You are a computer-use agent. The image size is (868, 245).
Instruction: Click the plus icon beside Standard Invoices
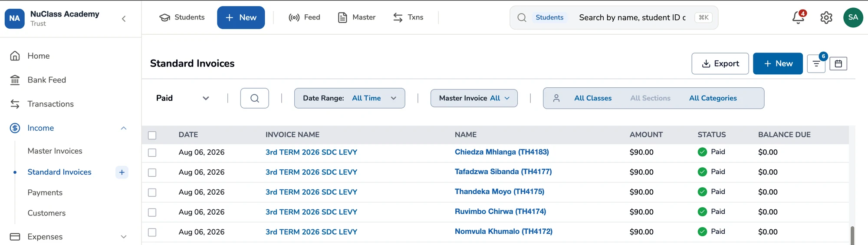(122, 172)
